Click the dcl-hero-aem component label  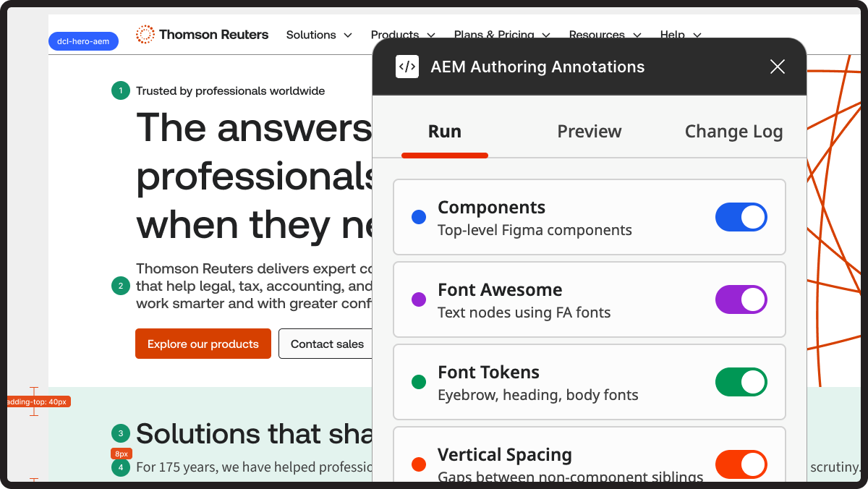pyautogui.click(x=83, y=41)
